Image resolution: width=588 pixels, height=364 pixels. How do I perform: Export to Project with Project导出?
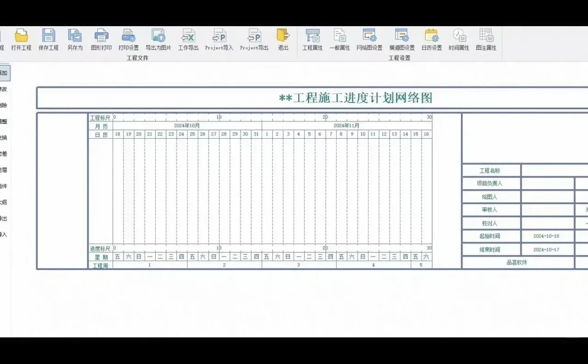(254, 39)
